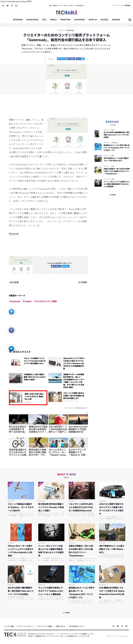Open the Coca-Cola Freestyle 9100 article thumbnail
This screenshot has height=644, width=133.
(16, 362)
